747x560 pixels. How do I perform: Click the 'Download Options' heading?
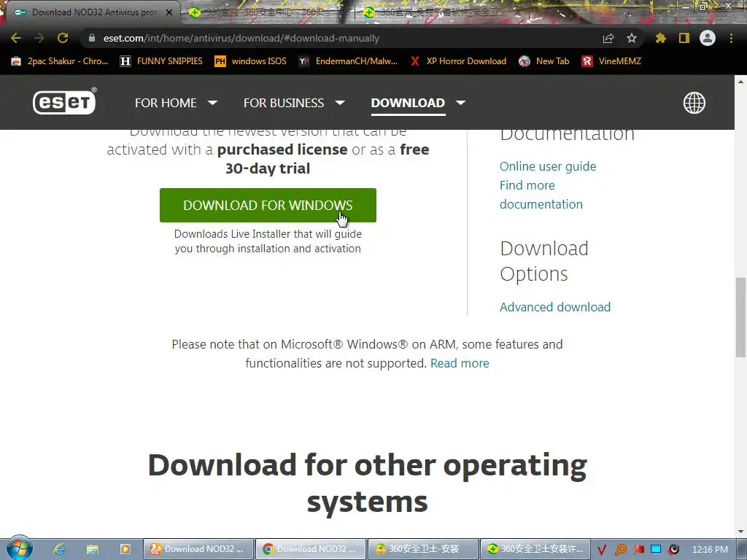[x=544, y=261]
